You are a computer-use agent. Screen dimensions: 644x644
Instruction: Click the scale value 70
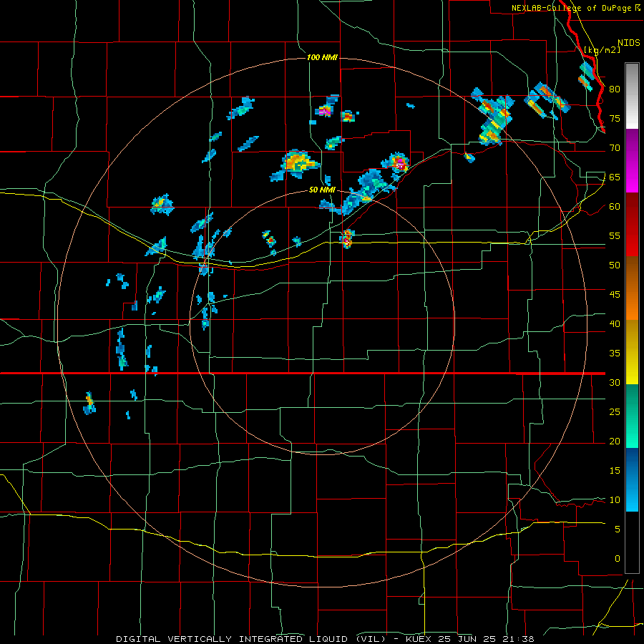point(615,148)
